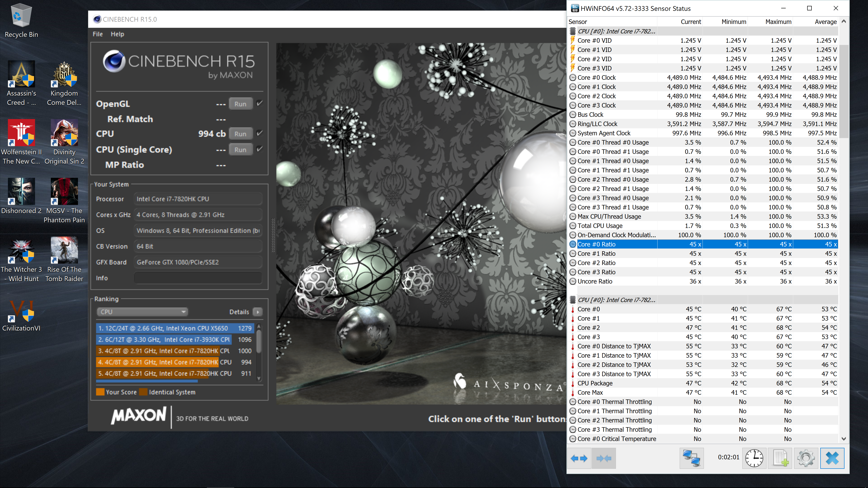
Task: Open Divinity Original Sin 2 shortcut
Action: click(64, 142)
